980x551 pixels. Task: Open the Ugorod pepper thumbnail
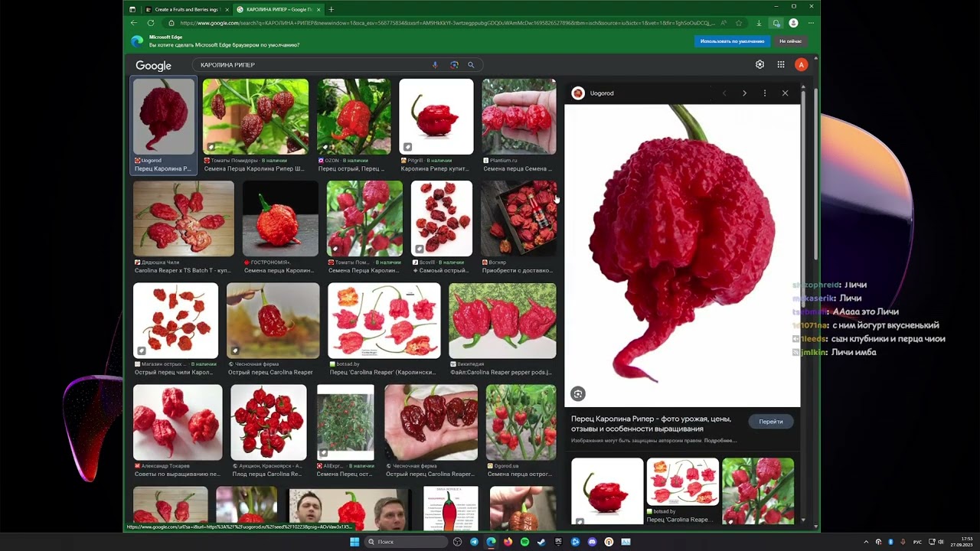(x=163, y=116)
